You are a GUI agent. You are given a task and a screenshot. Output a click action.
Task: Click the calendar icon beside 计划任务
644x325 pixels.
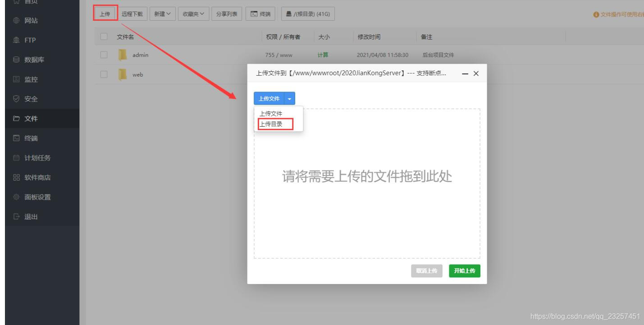click(17, 158)
